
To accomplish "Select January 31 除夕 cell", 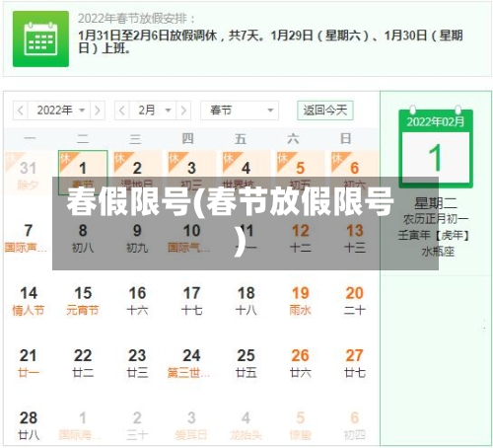I will point(29,173).
